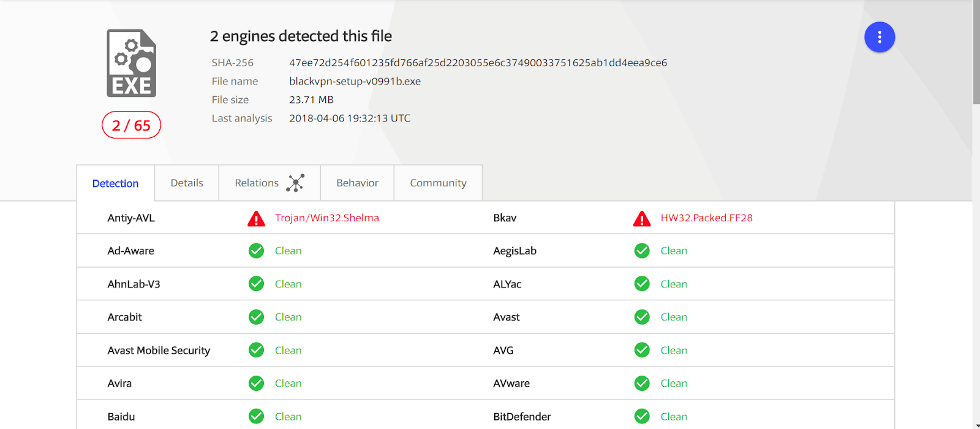This screenshot has width=980, height=429.
Task: Switch to the Detection tab
Action: click(x=115, y=183)
